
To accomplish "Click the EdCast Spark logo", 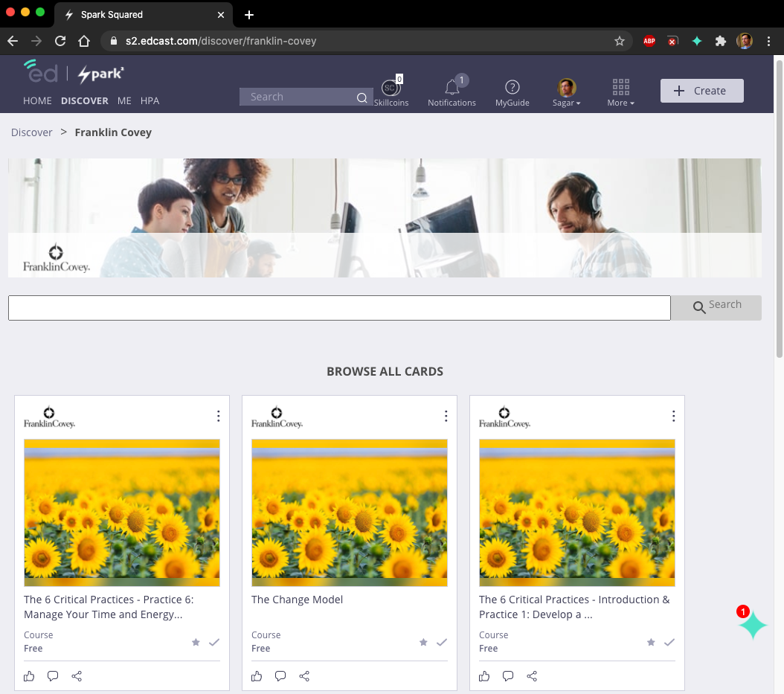I will pos(74,72).
